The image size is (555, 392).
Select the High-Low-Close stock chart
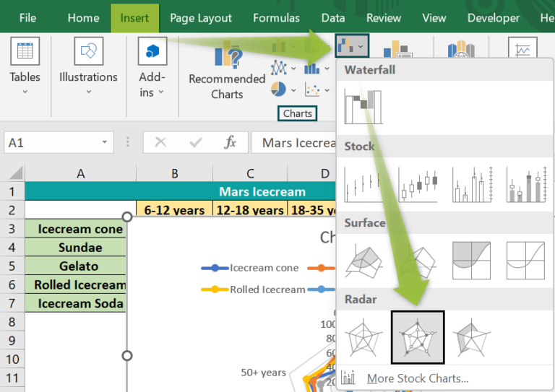363,184
